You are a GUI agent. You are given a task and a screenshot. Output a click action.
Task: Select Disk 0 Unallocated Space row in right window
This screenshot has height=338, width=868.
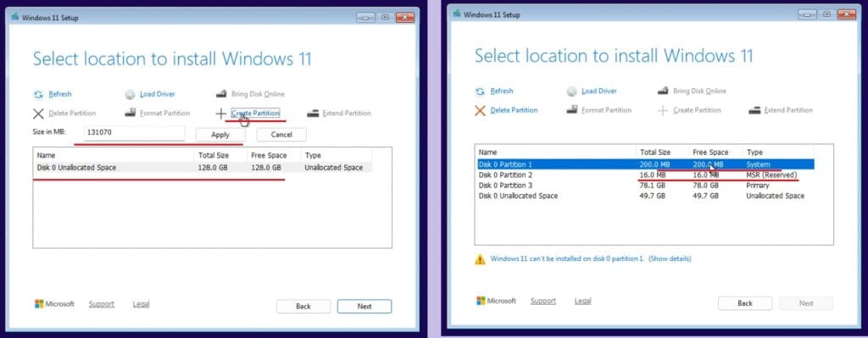(645, 196)
